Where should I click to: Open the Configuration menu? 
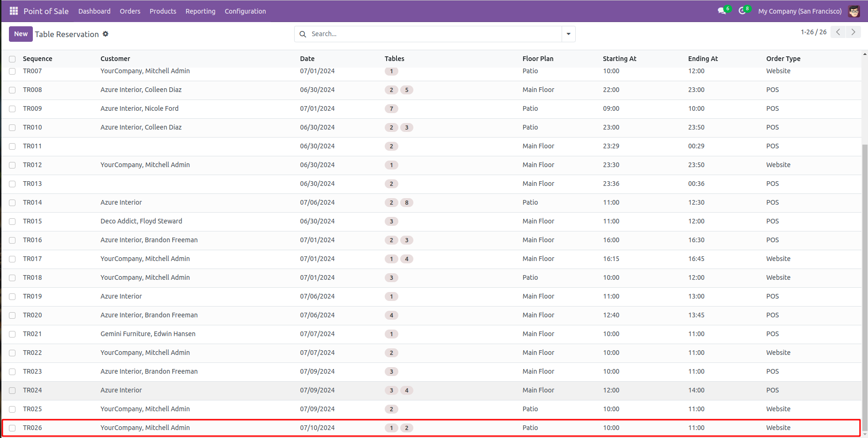click(245, 11)
